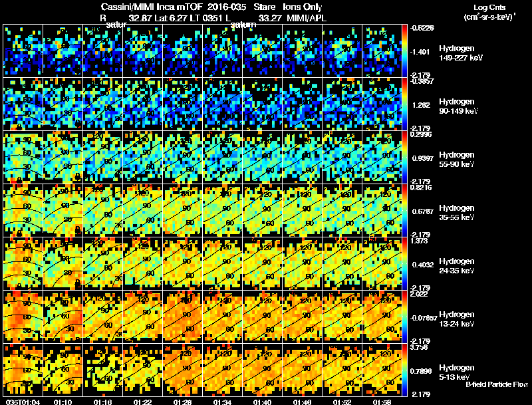Select 'Hydrogen 149-227 keV' row label
532x405 pixels.
click(461, 53)
